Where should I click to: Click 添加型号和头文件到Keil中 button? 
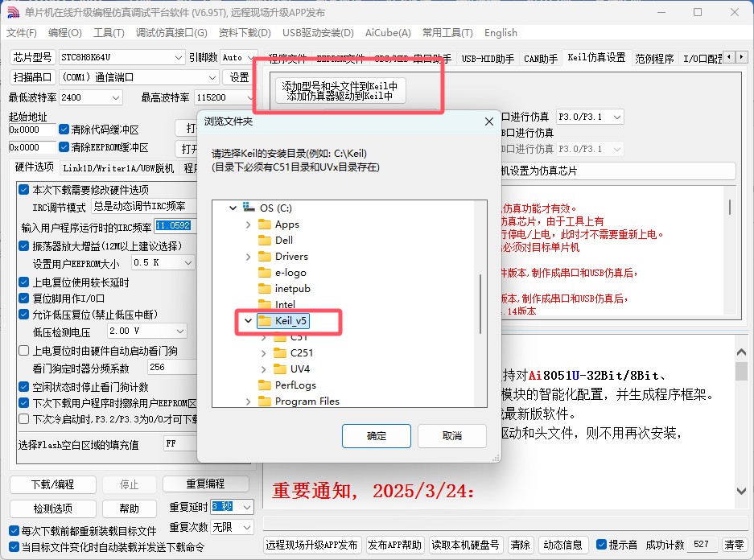(x=340, y=90)
